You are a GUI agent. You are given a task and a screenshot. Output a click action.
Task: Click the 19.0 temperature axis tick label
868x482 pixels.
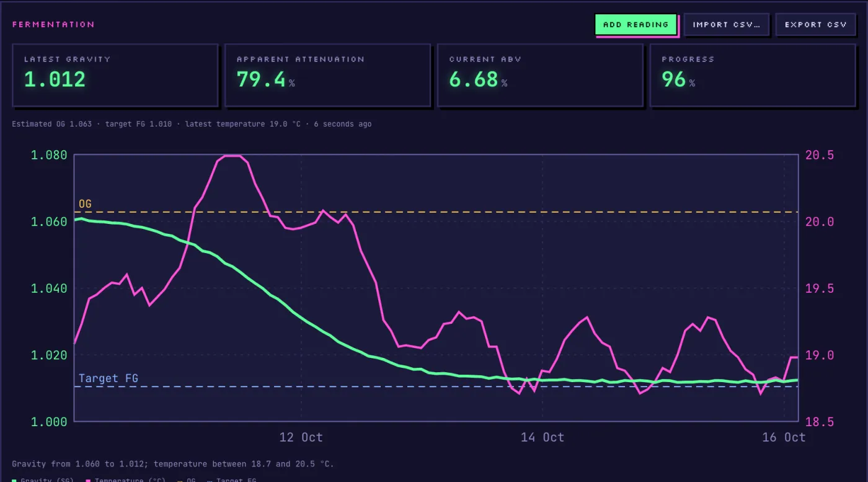(819, 355)
